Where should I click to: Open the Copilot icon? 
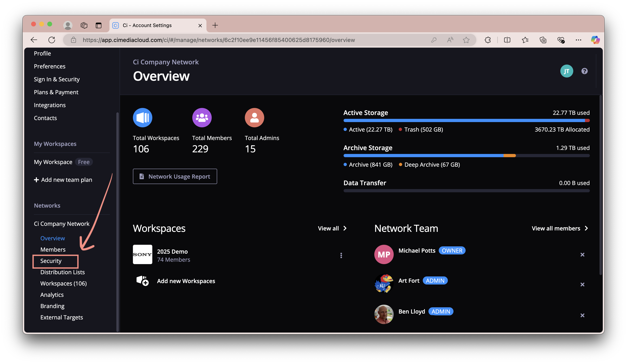point(595,40)
